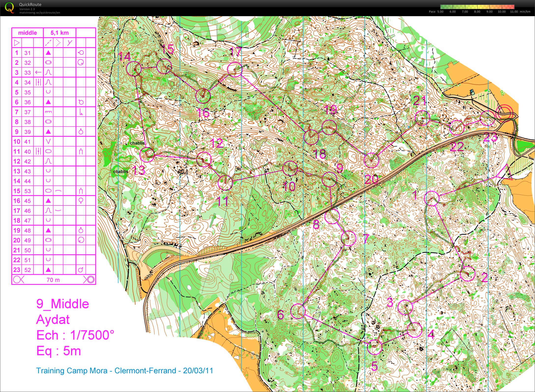Click the 'Eq : 5m' contour interval text
This screenshot has height=392, width=535.
(59, 351)
